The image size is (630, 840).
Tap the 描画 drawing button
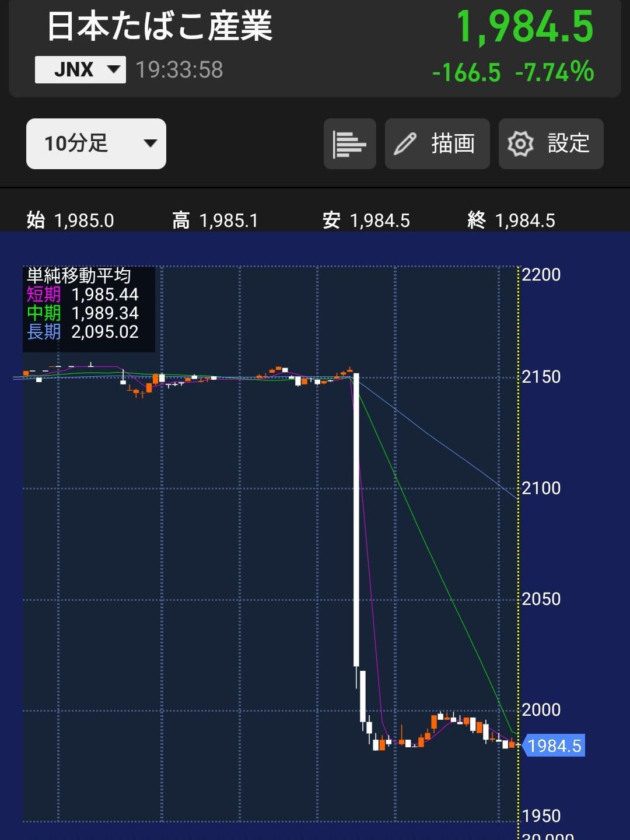437,143
